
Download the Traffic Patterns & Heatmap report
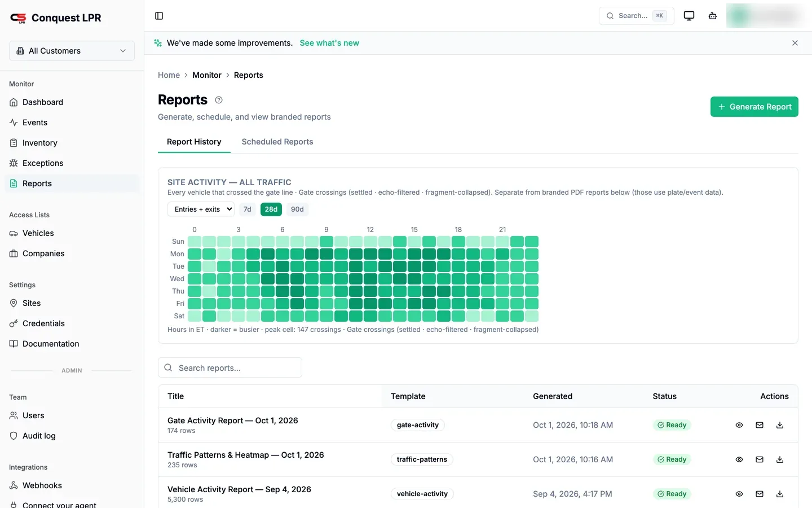[x=780, y=459]
